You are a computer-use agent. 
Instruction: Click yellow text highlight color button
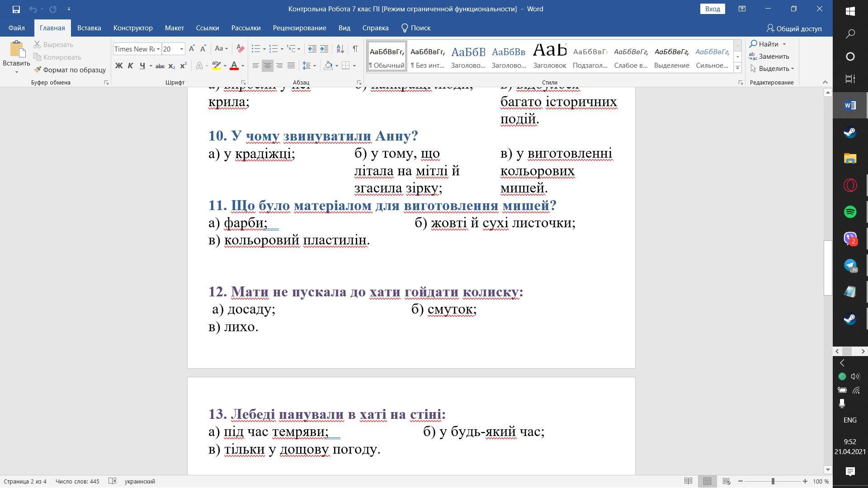click(x=217, y=66)
